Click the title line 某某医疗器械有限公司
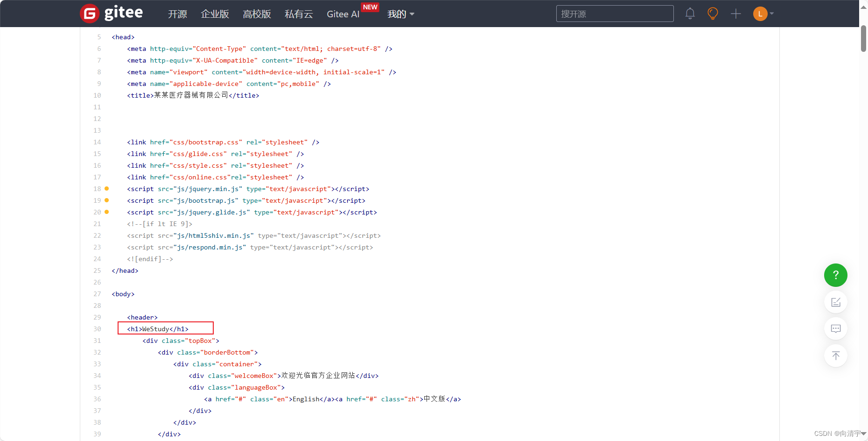The height and width of the screenshot is (441, 868). tap(193, 95)
